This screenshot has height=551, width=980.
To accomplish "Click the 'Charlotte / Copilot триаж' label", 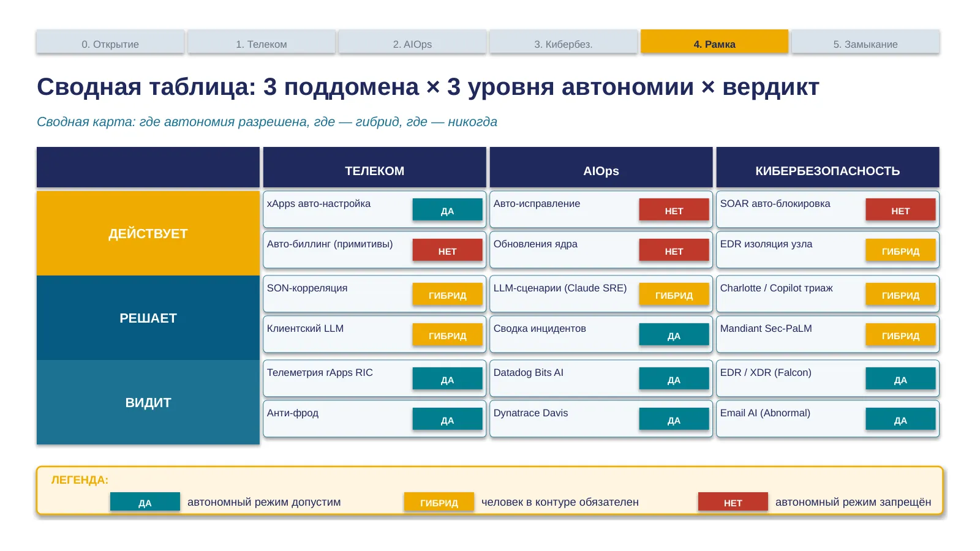I will [776, 288].
